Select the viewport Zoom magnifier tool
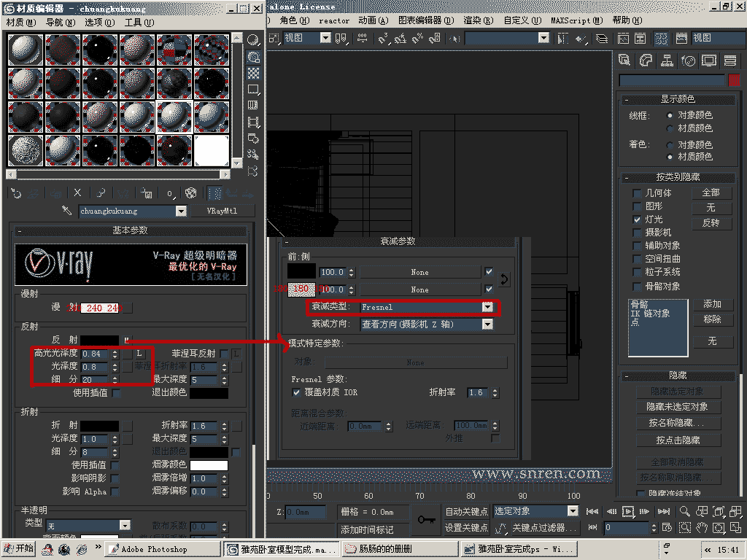The width and height of the screenshot is (747, 560). [684, 511]
